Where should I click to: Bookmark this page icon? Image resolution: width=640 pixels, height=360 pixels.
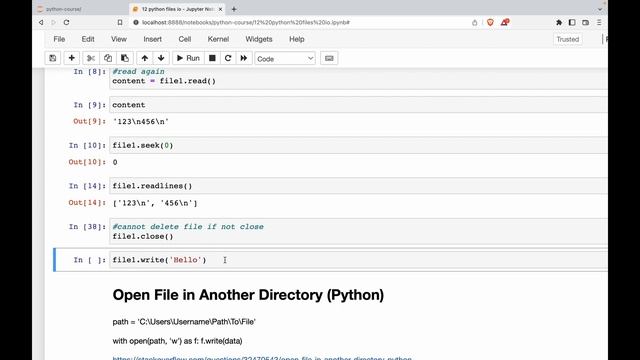click(x=120, y=22)
